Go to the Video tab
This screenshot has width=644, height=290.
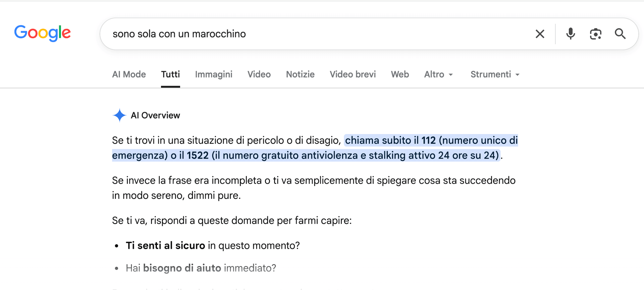[x=259, y=74]
